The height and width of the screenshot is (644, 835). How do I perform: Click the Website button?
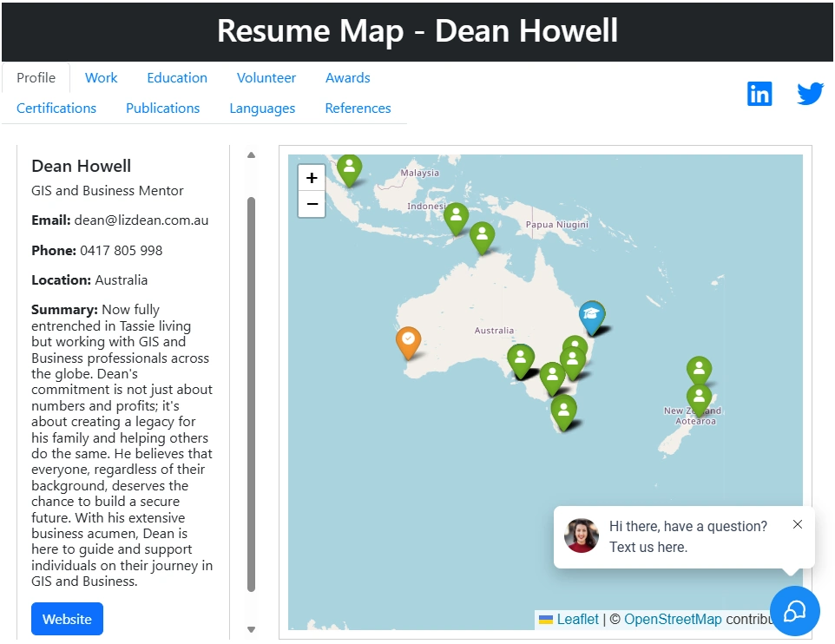point(67,619)
